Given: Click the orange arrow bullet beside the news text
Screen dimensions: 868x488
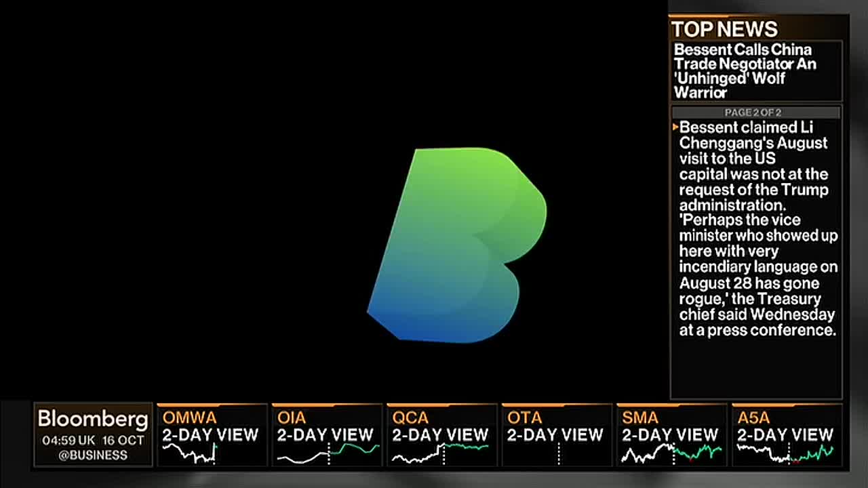Looking at the screenshot, I should click(x=675, y=127).
